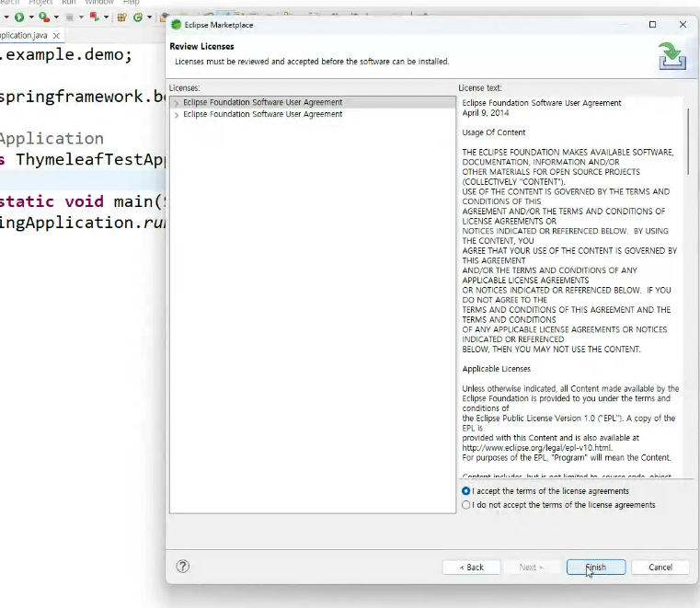Click the epl-v10.html URL in license text
The height and width of the screenshot is (608, 700).
(537, 448)
